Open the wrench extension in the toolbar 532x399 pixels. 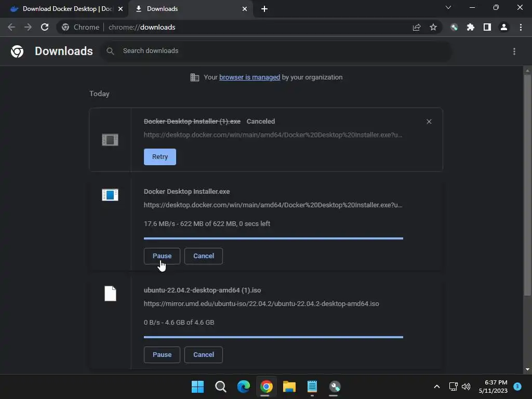pyautogui.click(x=454, y=27)
